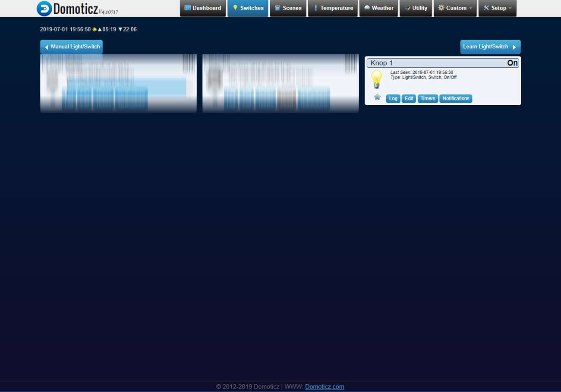Open Timers for Knop 1

(428, 99)
